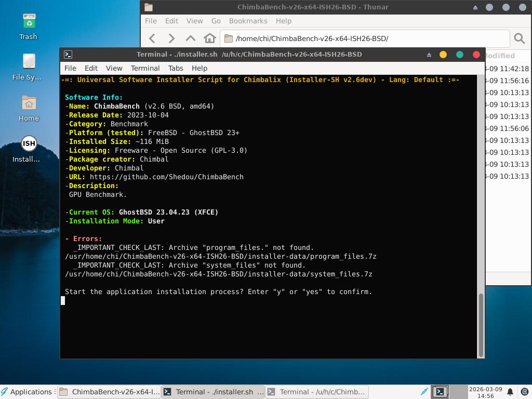
Task: Click the Thunar search magnifier icon
Action: click(519, 38)
